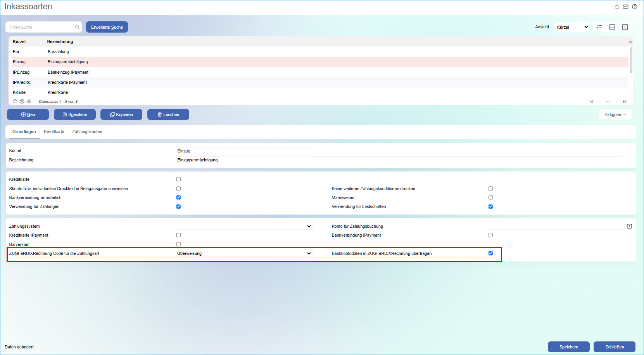644x355 pixels.
Task: Switch to horizontal split layout icon
Action: (612, 27)
